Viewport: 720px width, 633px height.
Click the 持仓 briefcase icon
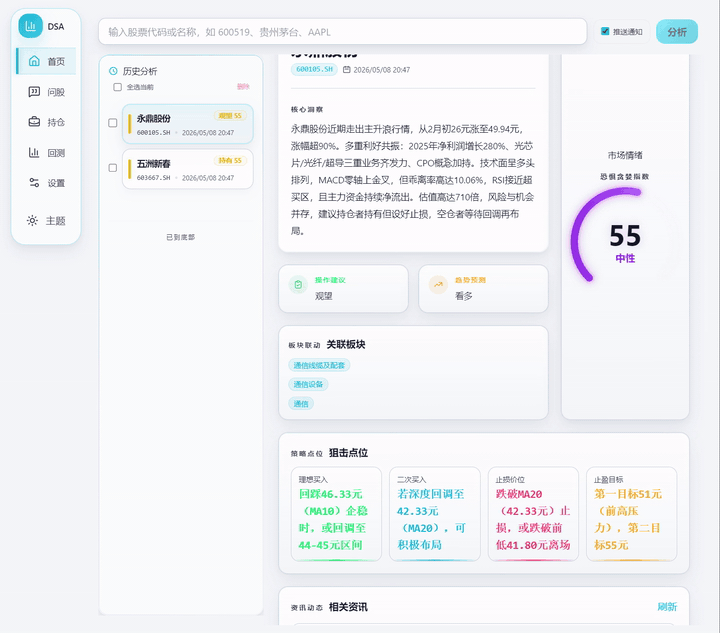pyautogui.click(x=34, y=122)
